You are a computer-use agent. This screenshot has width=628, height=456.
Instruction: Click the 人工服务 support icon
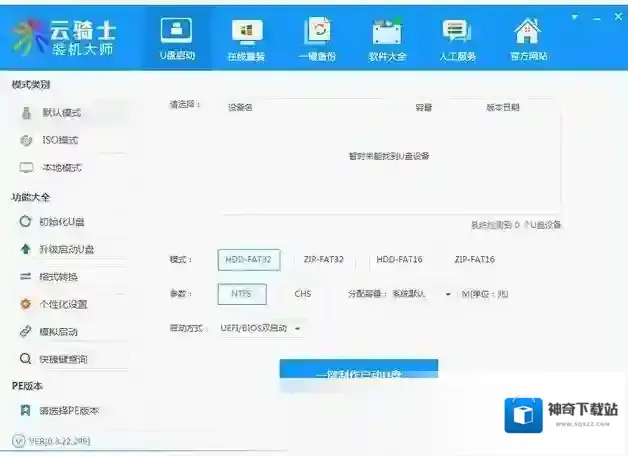pos(457,38)
